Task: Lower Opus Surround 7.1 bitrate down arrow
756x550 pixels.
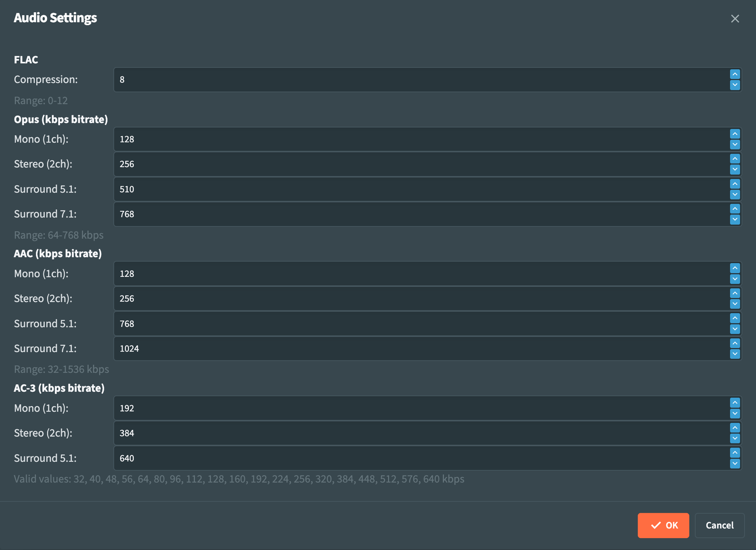Action: pos(735,219)
